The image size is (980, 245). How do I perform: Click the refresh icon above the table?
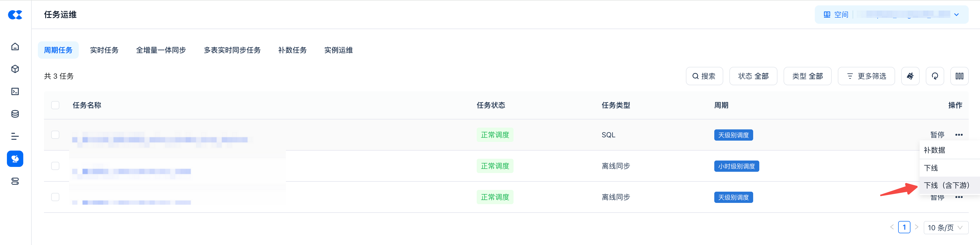[934, 76]
